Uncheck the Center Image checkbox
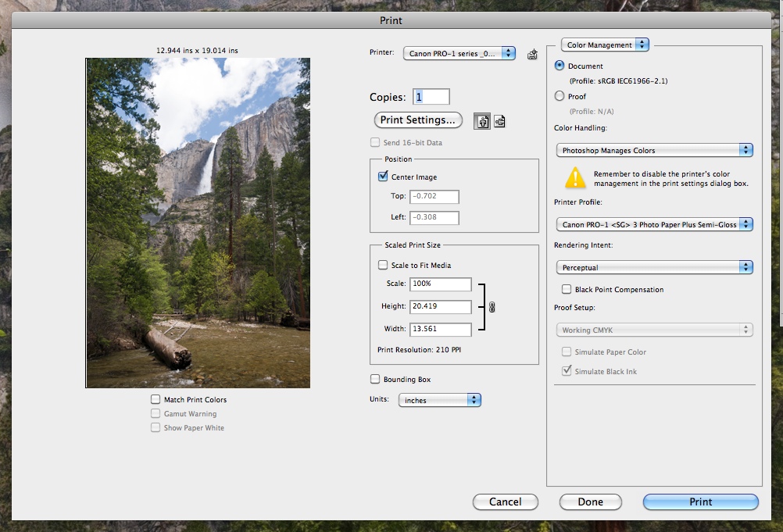The image size is (783, 532). click(x=383, y=177)
